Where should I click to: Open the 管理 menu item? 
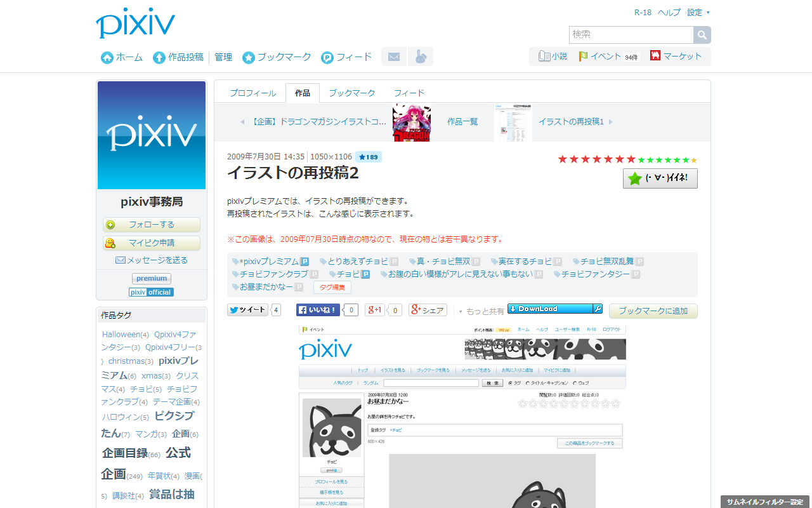223,57
